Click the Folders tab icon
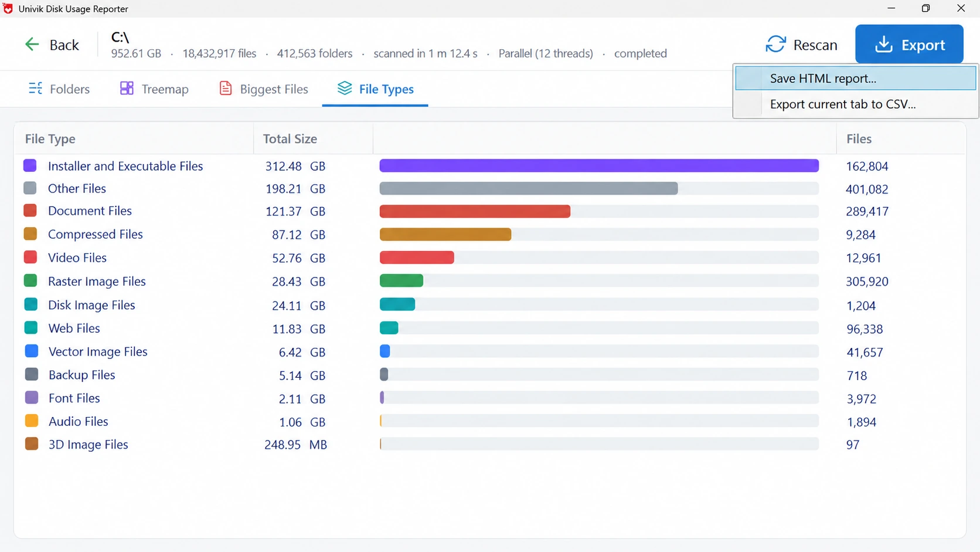Screen dimensions: 980x552 click(x=35, y=89)
